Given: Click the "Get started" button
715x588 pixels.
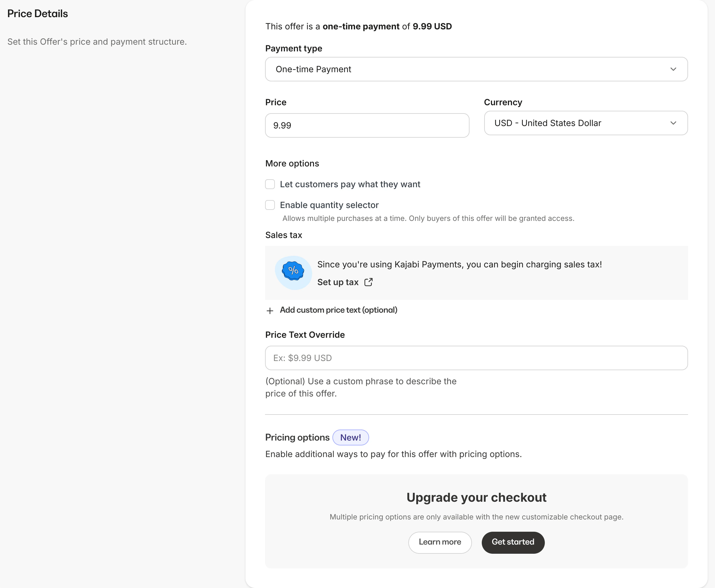Looking at the screenshot, I should 513,542.
